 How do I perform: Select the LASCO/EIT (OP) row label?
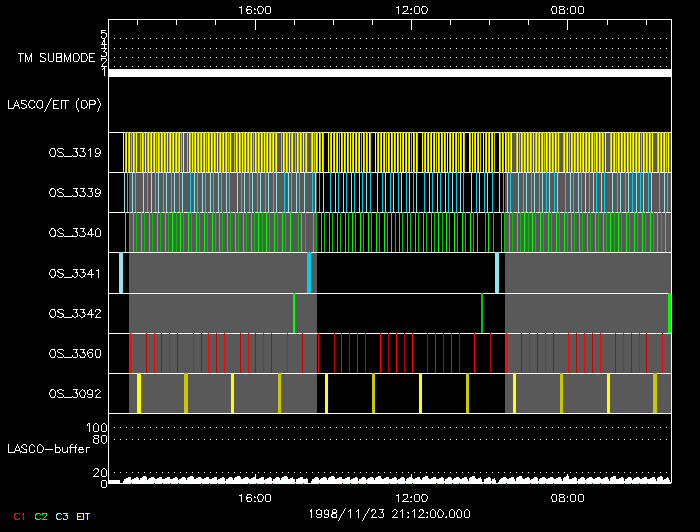55,104
